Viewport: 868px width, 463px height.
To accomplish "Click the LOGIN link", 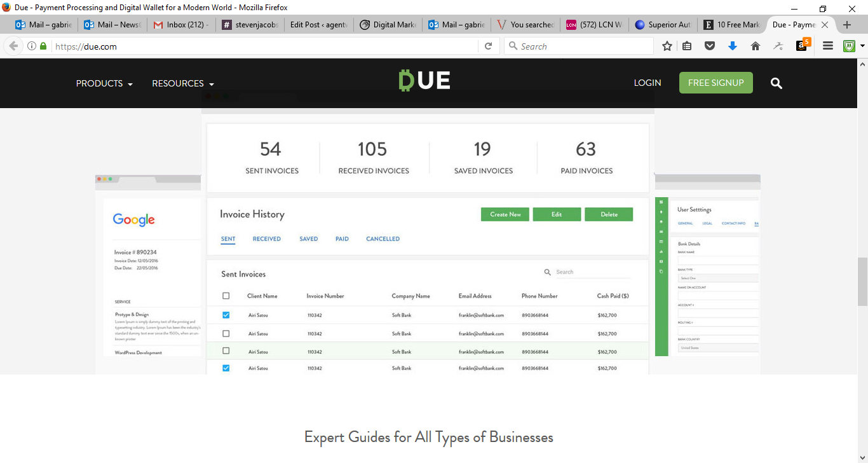I will coord(648,83).
